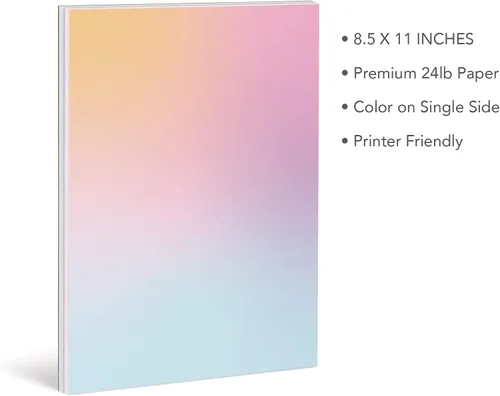Click the bullet before Color on Single Side
This screenshot has height=396, width=500.
tap(345, 107)
